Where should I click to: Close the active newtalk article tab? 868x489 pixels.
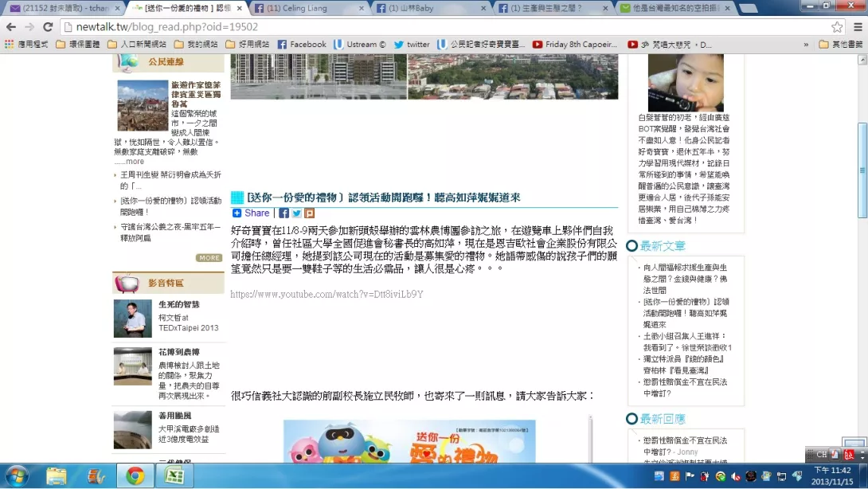pos(239,8)
